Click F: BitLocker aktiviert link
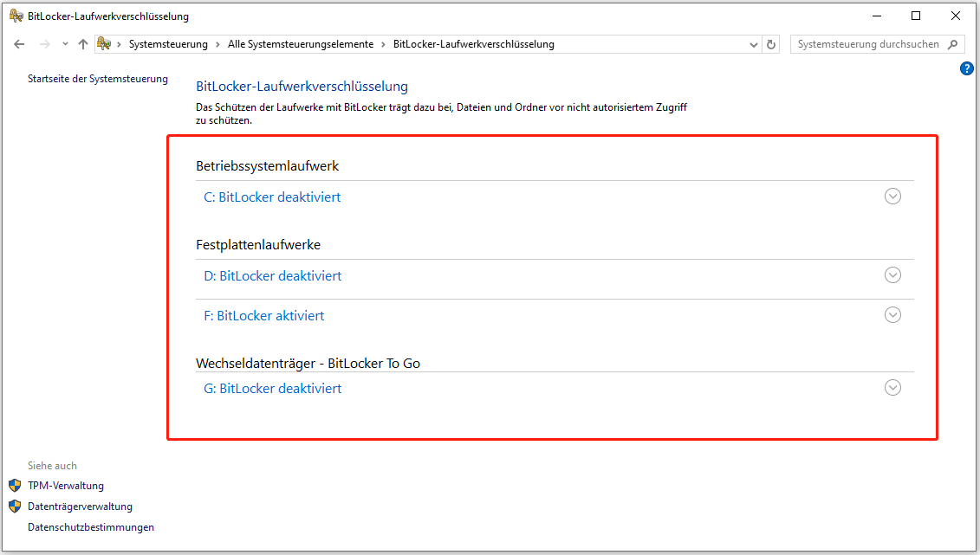The image size is (980, 555). click(x=263, y=316)
